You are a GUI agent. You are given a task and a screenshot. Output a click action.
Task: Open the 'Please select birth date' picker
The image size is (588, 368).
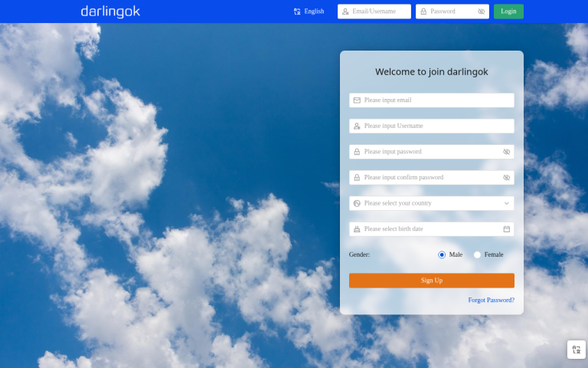coord(432,229)
